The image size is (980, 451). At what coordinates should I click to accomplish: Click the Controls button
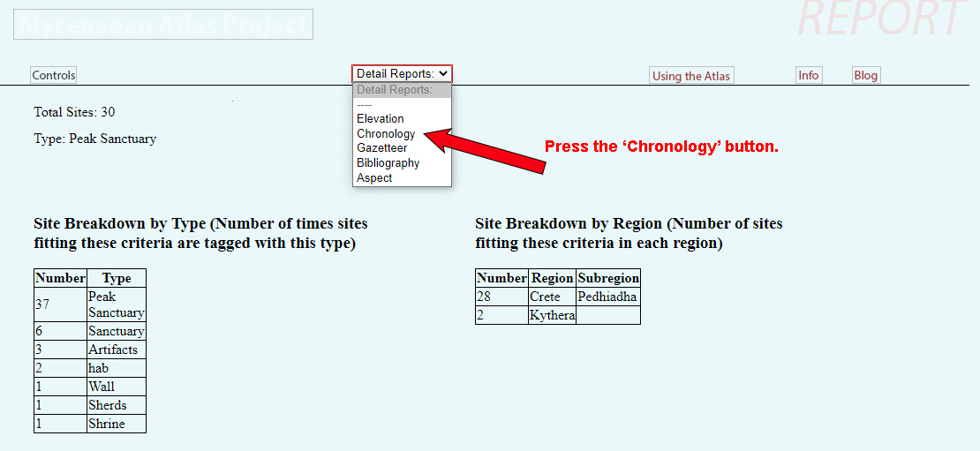(54, 75)
